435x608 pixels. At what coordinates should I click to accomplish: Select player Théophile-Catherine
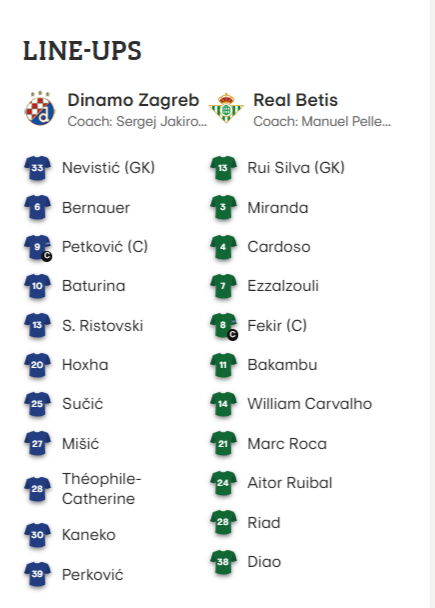[102, 489]
